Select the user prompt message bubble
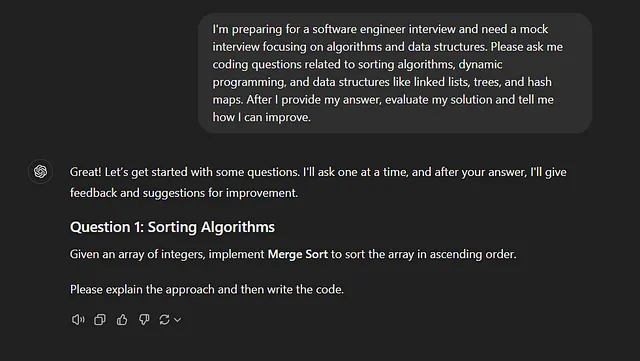 tap(395, 73)
